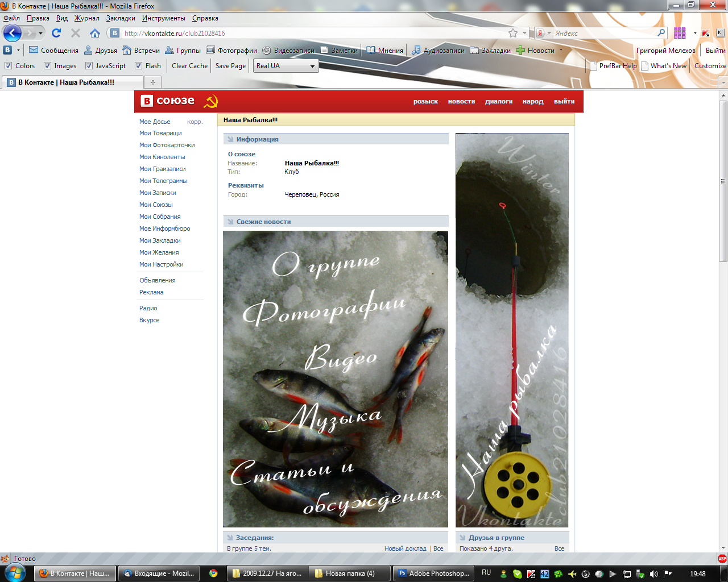Screen dimensions: 728x582
Task: Go to Мои Фотокарточки in the sidebar
Action: pyautogui.click(x=167, y=145)
